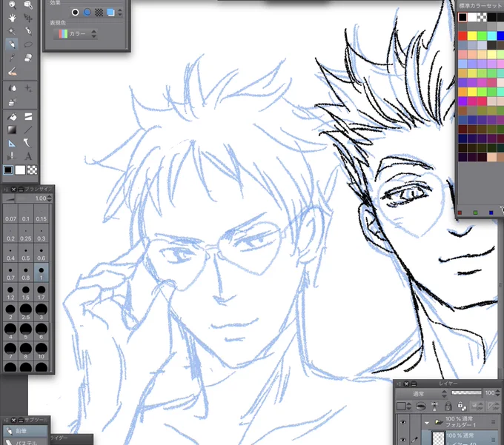Click the レイヤー 40 layer thumbnail
Screen dimensions: 504x445
tap(439, 438)
